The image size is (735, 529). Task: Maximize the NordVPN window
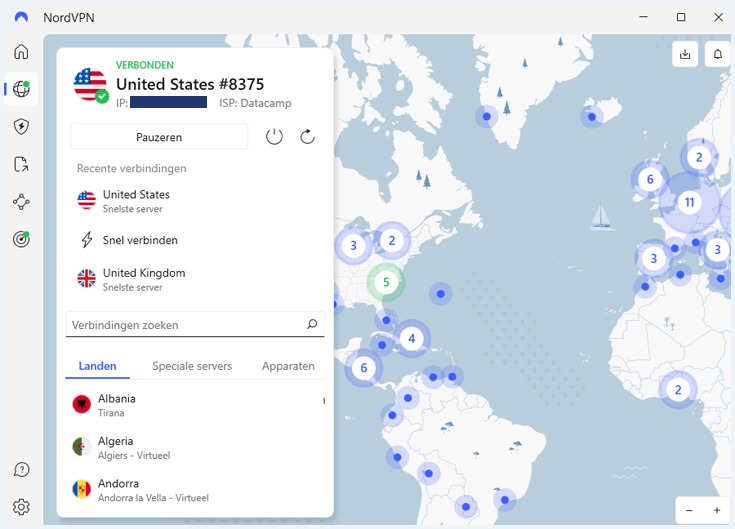tap(681, 17)
